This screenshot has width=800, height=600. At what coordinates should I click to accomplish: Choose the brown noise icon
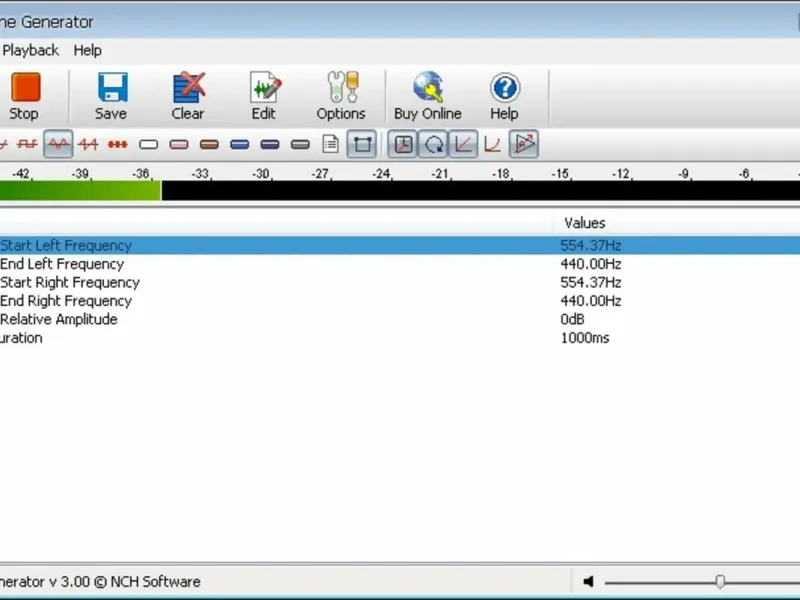click(209, 144)
